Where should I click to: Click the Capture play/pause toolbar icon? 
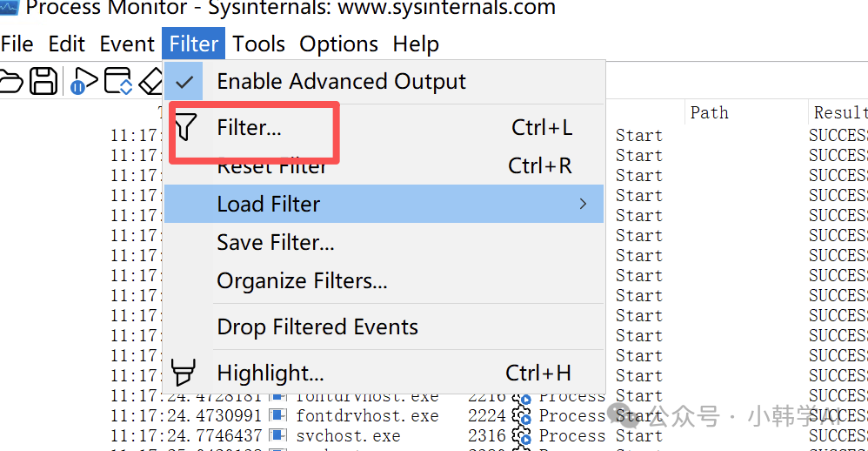[83, 82]
